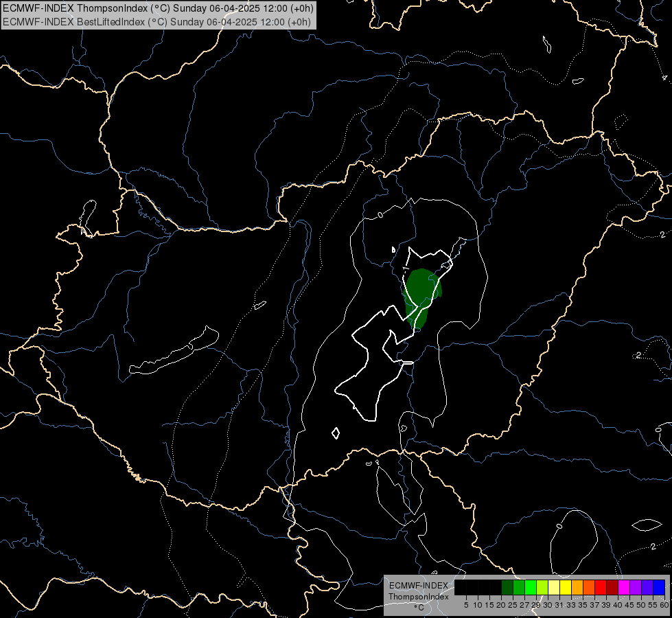Click the 'ThompsonIndex' label in the legend box
672x618 pixels.
click(x=419, y=597)
